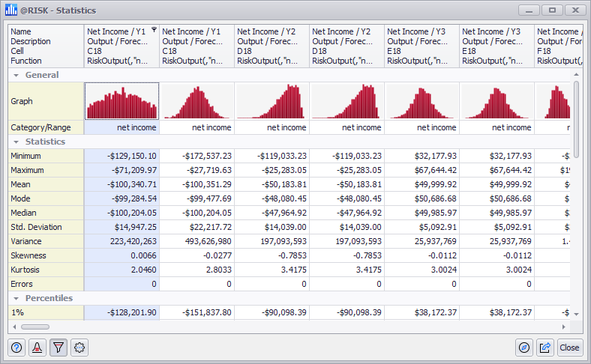591x364 pixels.
Task: Open first Net Income / Y1 histogram thumbnail
Action: click(121, 101)
